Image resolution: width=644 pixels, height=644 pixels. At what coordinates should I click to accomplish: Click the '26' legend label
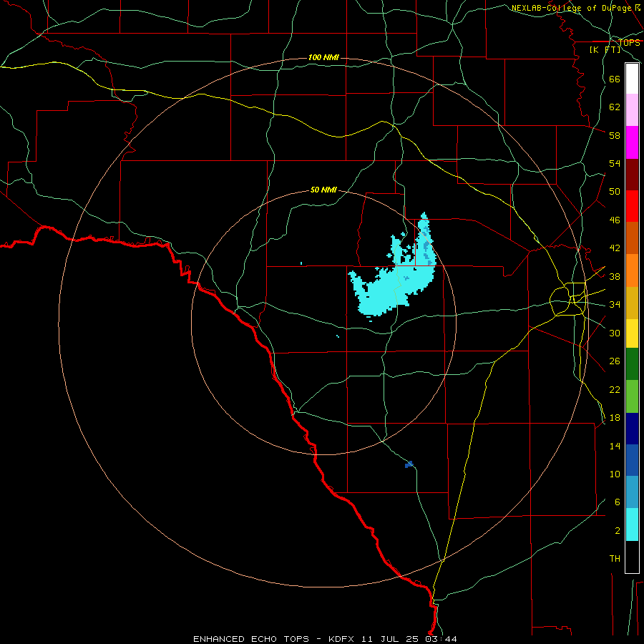(x=615, y=361)
